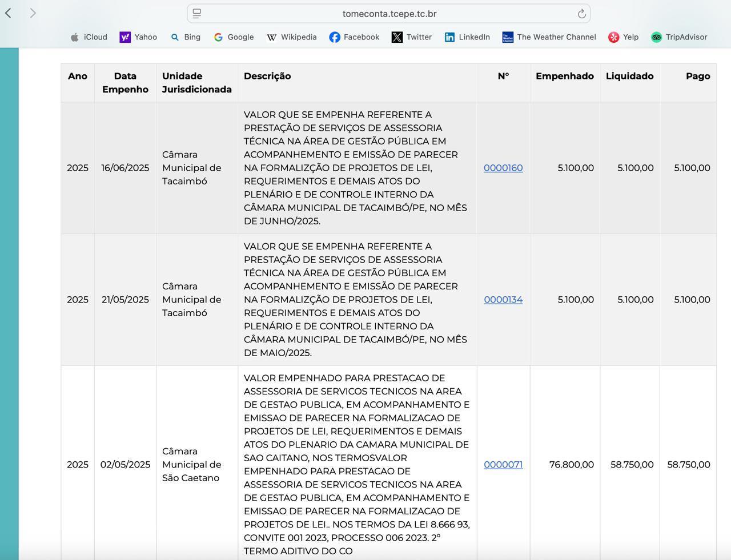Open the TripAdvisor bookmark
This screenshot has height=560, width=731.
[679, 37]
